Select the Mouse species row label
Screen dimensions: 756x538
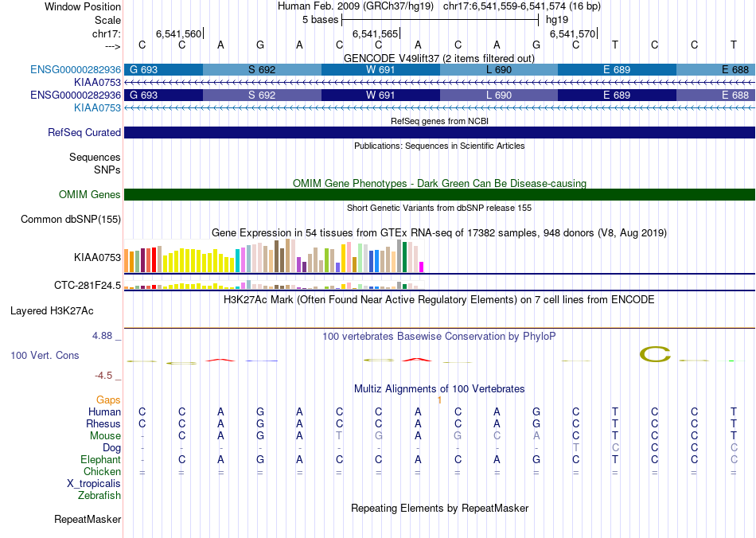point(105,436)
